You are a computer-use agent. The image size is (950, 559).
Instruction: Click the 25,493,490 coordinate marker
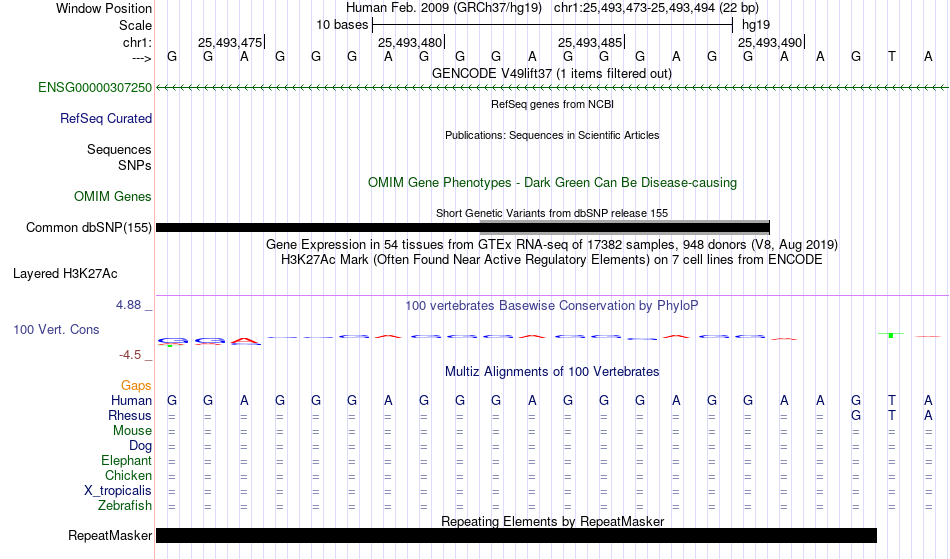(770, 42)
